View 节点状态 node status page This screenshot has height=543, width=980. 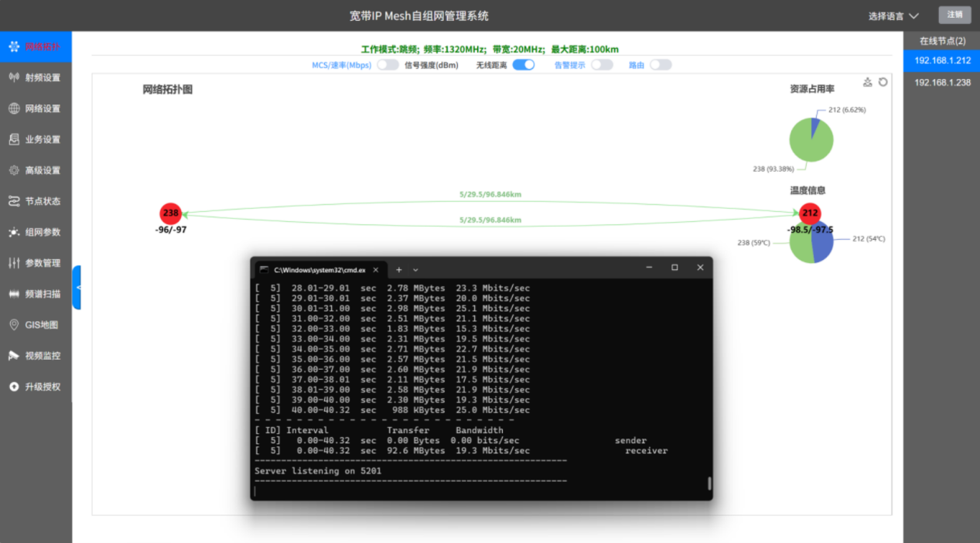point(36,201)
